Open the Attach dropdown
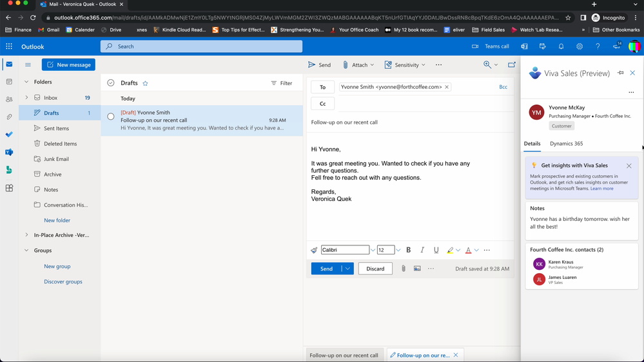This screenshot has width=644, height=362. click(x=372, y=65)
